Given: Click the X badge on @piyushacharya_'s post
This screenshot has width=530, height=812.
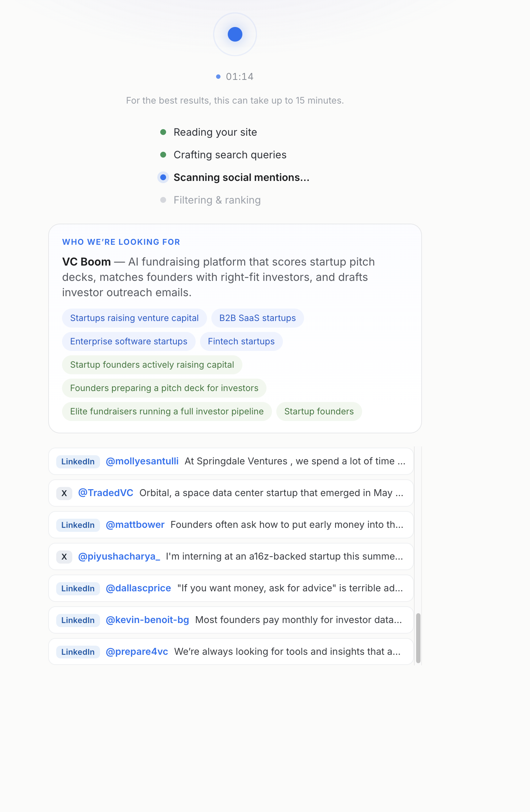Looking at the screenshot, I should click(x=64, y=557).
